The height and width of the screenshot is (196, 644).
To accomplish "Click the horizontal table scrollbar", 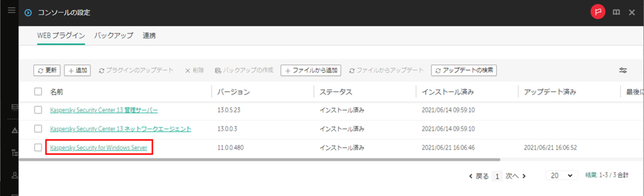I will click(x=260, y=159).
